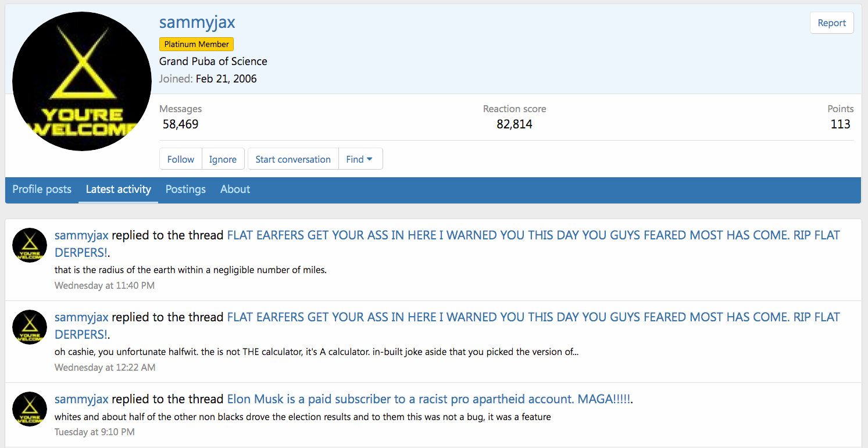Click the Platinum Member badge
Viewport: 868px width, 448px height.
[x=197, y=44]
